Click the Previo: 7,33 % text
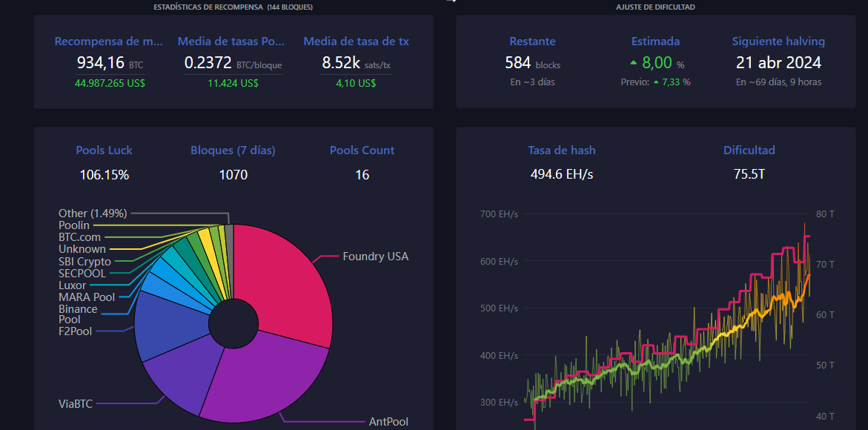Image resolution: width=868 pixels, height=430 pixels. click(655, 82)
